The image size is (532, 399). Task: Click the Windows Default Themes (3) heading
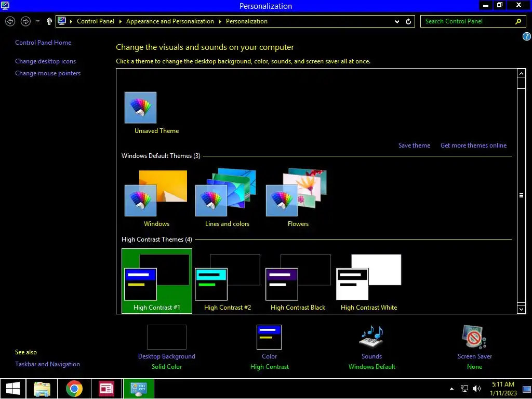tap(161, 156)
